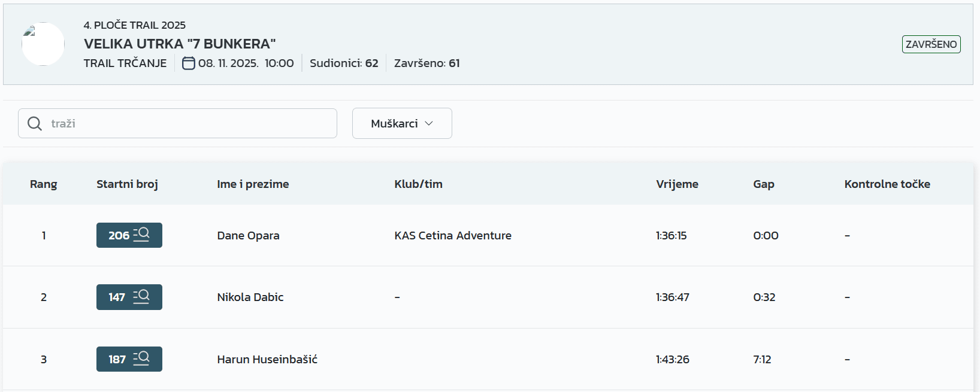Click the round race logo image
This screenshot has height=392, width=980.
coord(43,44)
